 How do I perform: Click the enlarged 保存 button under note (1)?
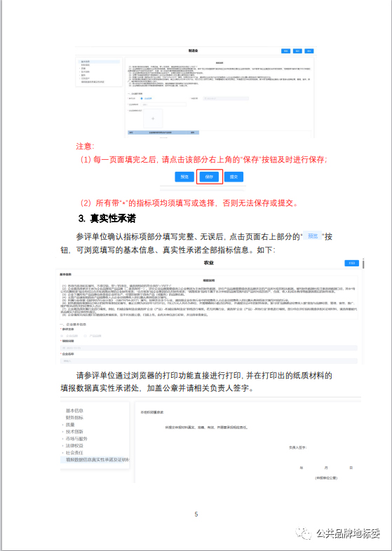209,177
